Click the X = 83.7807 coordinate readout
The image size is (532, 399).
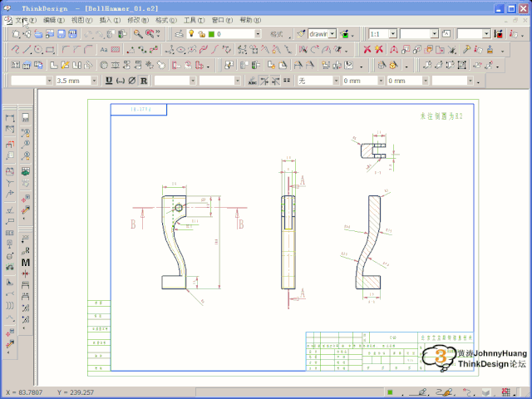click(x=24, y=392)
